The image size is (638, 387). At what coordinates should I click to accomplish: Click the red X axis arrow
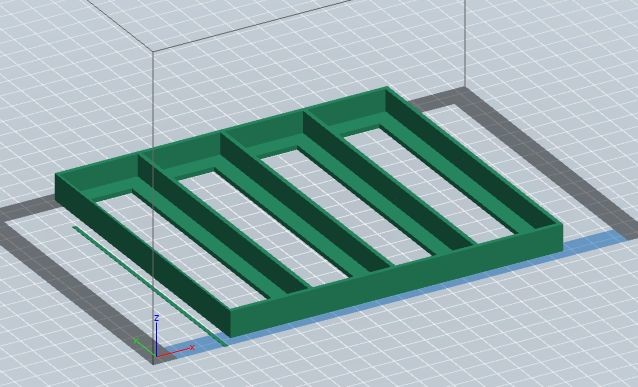pyautogui.click(x=176, y=351)
